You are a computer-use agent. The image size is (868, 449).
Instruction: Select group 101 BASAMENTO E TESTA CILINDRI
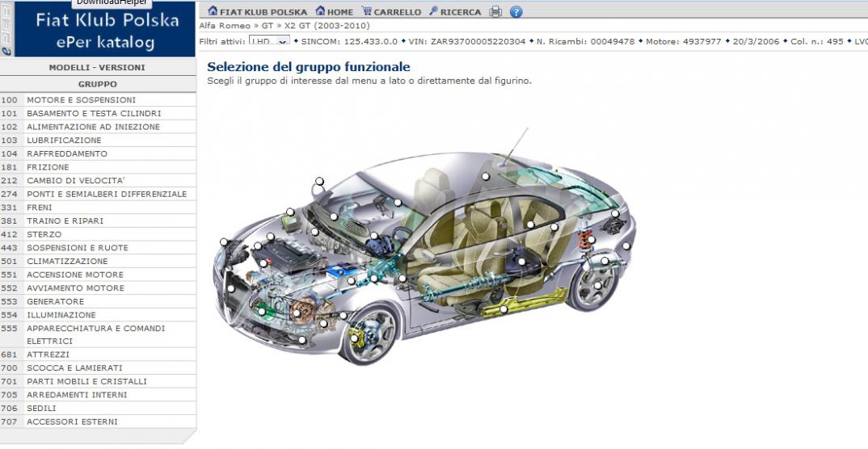tap(98, 113)
